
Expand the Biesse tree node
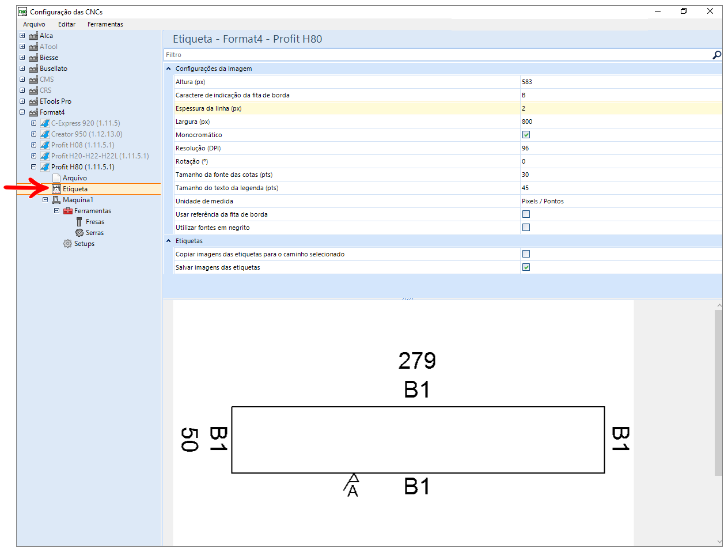22,58
